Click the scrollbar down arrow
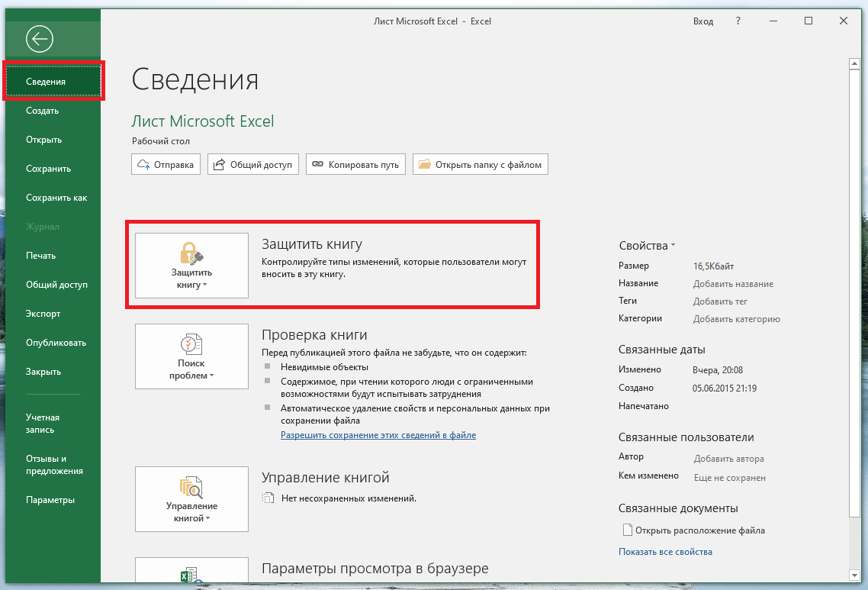This screenshot has width=868, height=590. (854, 575)
